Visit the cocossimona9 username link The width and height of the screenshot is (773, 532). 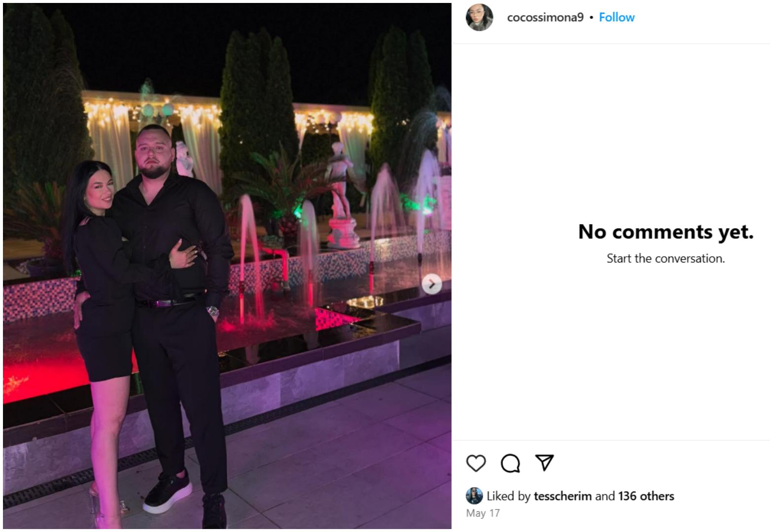(545, 18)
